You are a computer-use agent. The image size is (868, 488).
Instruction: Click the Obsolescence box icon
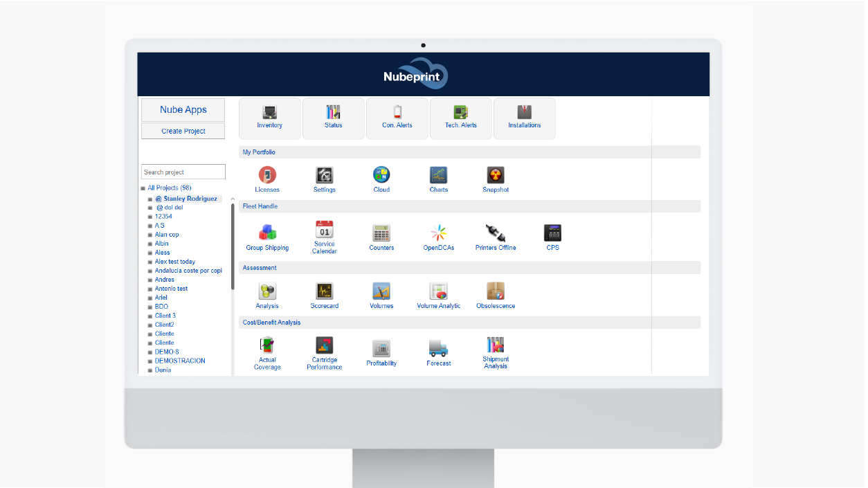pos(496,291)
